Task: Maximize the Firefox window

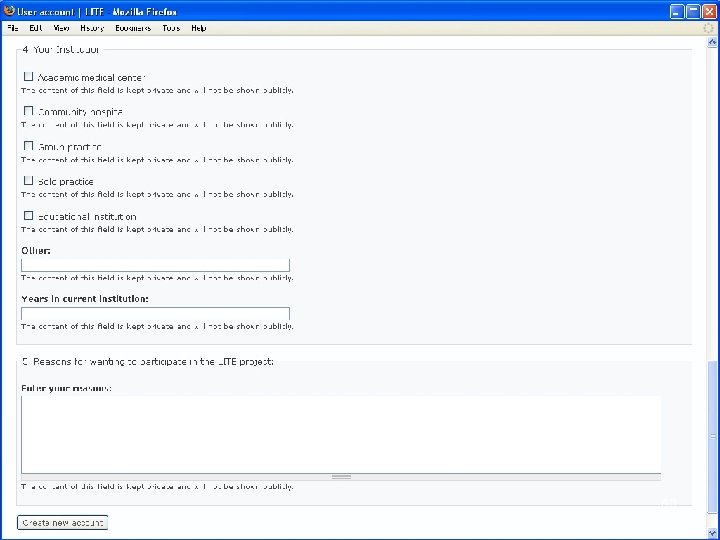Action: 693,12
